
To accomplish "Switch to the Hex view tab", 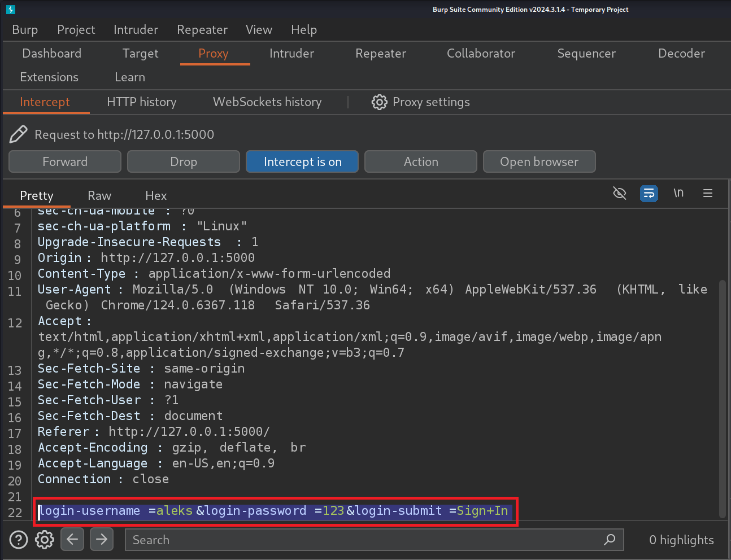I will 156,195.
